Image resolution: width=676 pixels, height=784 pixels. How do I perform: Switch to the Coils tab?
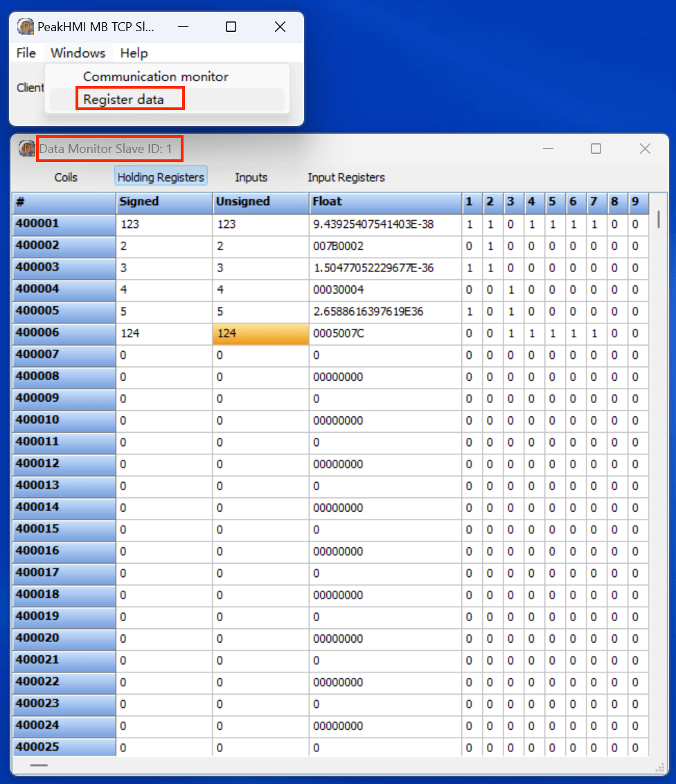64,177
